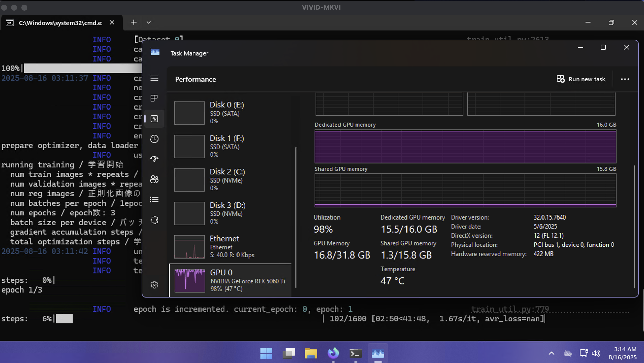Select Disk 2 (C:) performance item
644x363 pixels.
[230, 180]
